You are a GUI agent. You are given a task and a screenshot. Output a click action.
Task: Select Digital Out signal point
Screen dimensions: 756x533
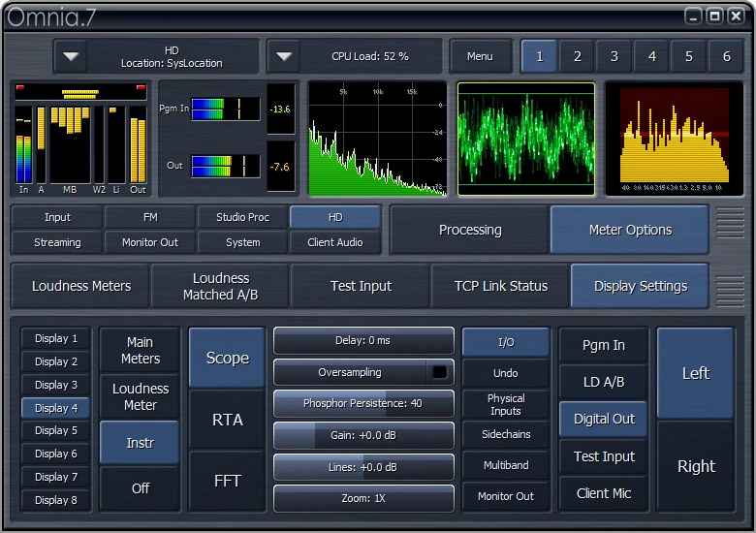click(604, 419)
